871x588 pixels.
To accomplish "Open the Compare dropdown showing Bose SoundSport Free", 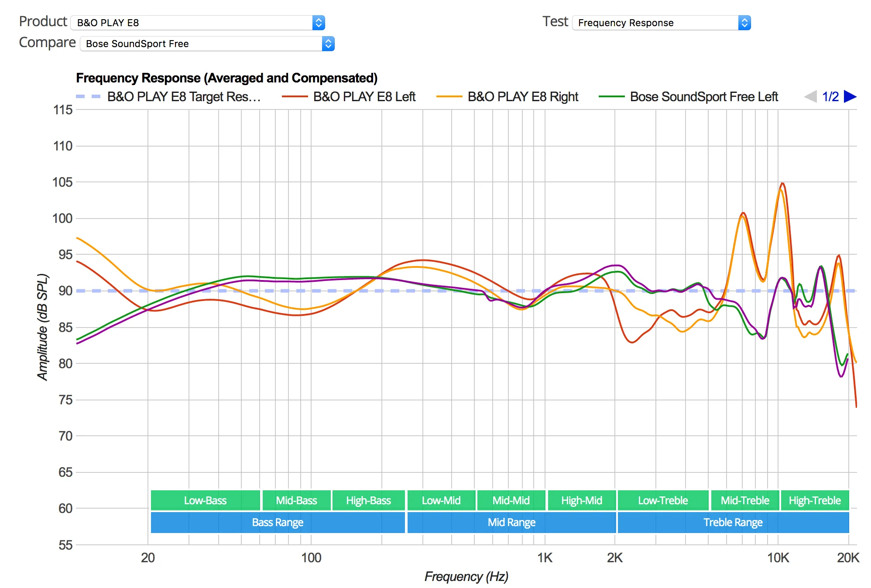I will 207,44.
